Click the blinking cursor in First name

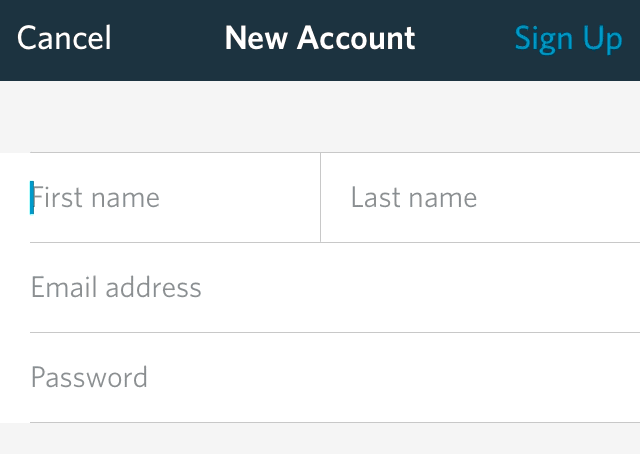coord(32,198)
